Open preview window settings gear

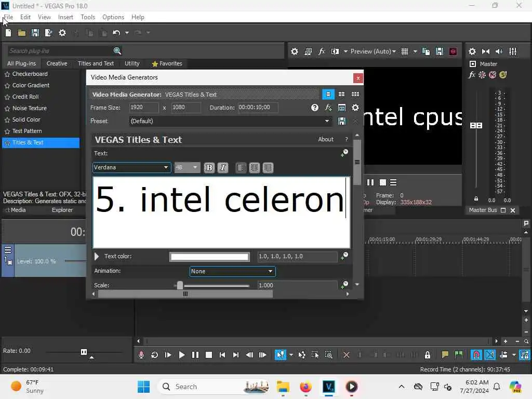point(295,51)
